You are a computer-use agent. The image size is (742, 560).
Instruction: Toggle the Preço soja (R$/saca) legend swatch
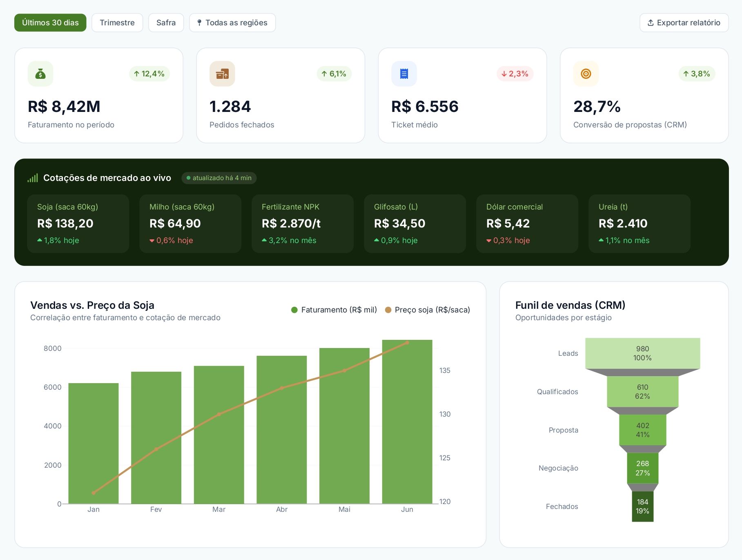coord(388,310)
